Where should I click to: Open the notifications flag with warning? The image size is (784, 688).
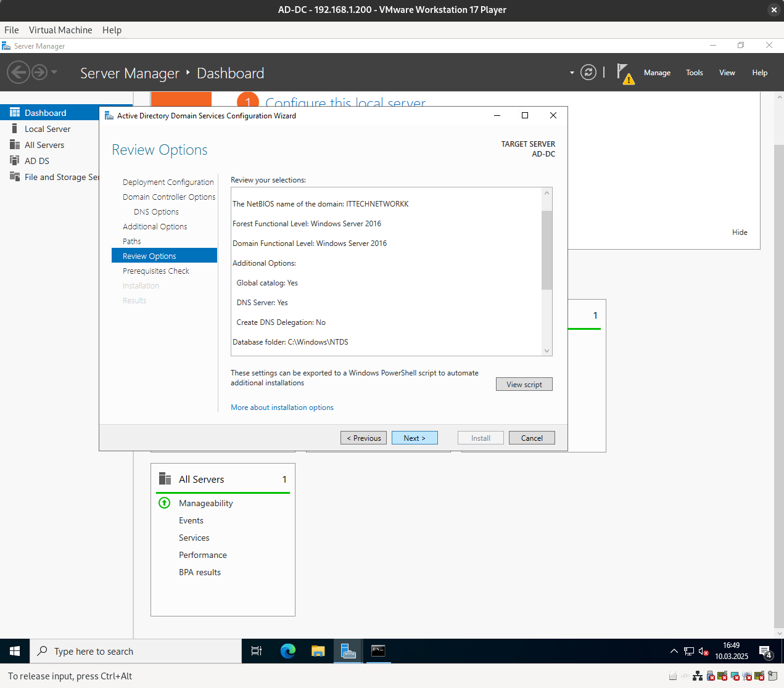point(624,73)
